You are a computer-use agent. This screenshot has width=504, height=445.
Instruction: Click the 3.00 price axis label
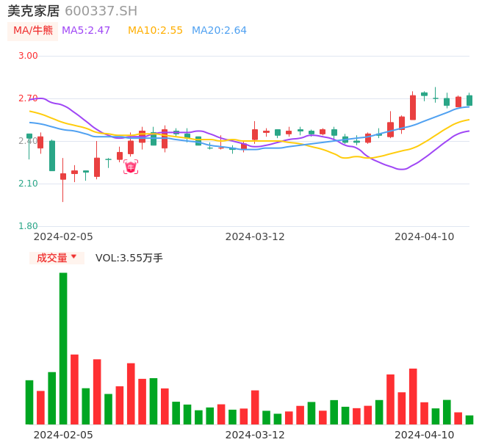tap(28, 56)
